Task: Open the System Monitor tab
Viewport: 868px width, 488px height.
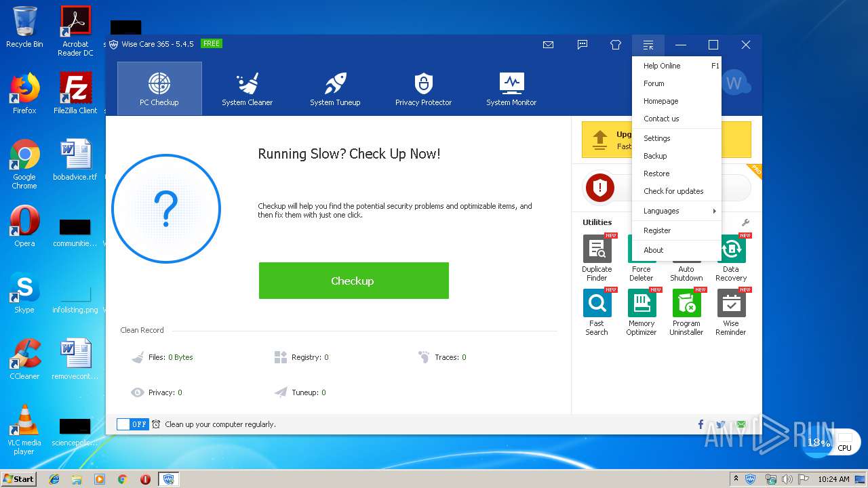Action: point(511,88)
